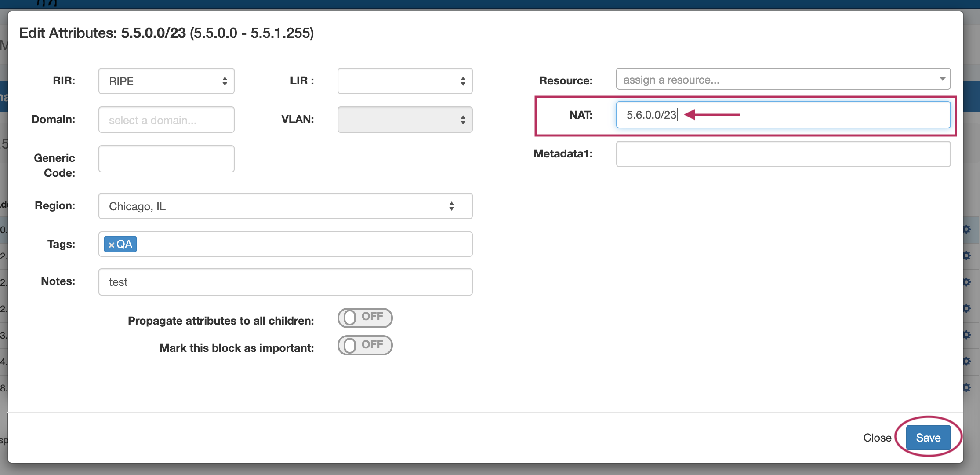Click the Save button

928,438
